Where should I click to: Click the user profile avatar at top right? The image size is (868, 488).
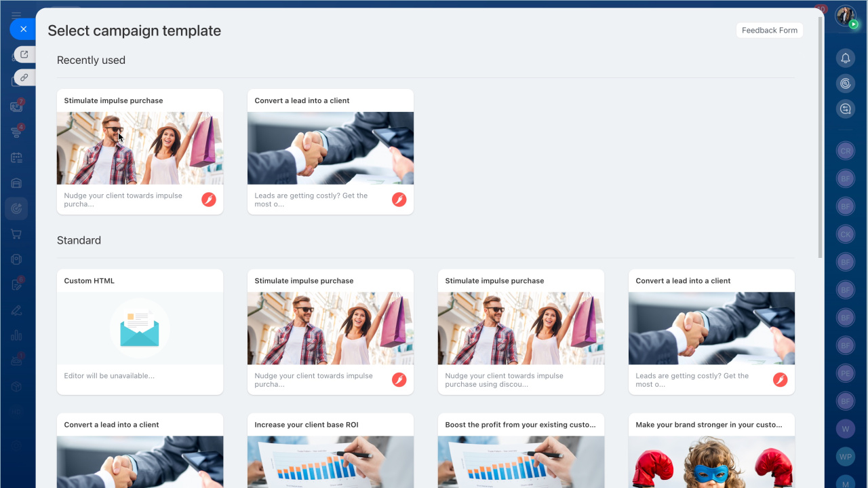845,16
